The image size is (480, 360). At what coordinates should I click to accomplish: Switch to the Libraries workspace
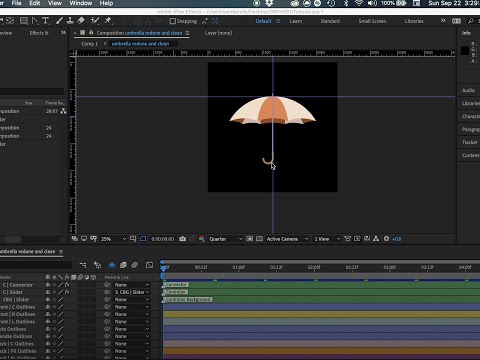coord(414,21)
